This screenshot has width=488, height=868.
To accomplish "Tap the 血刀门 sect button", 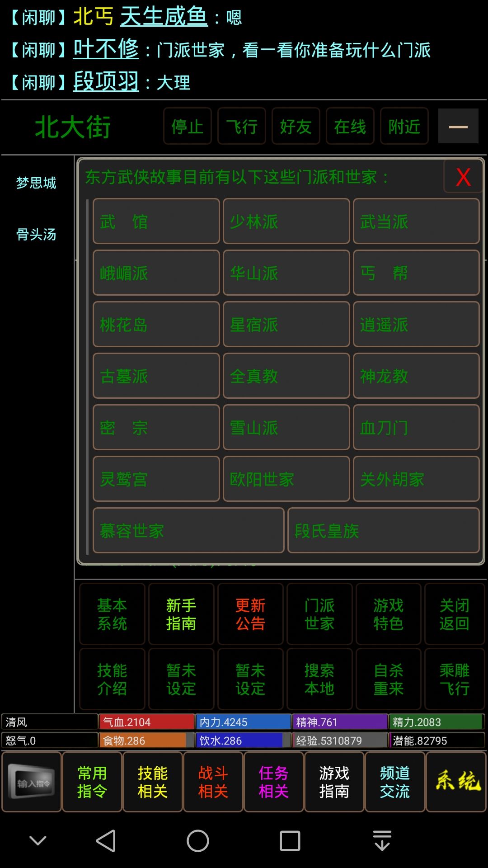I will coord(416,428).
